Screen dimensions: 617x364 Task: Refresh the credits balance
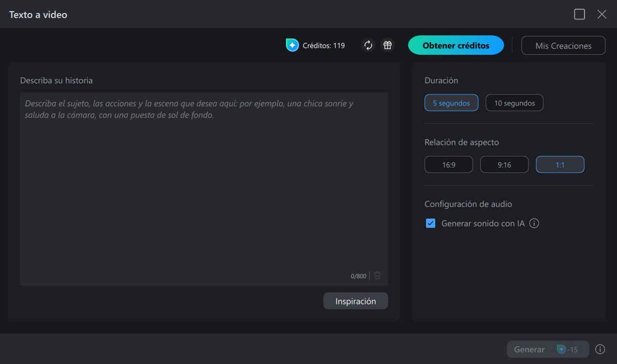[x=368, y=45]
